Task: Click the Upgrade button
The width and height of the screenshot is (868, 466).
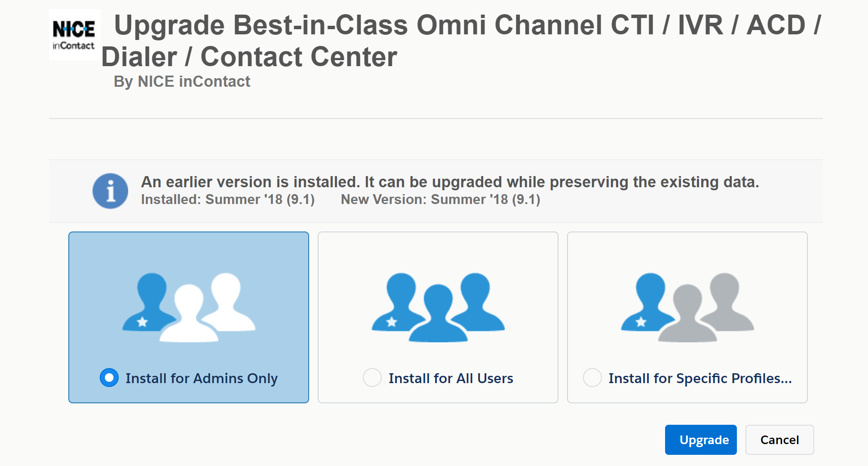Action: click(x=701, y=440)
